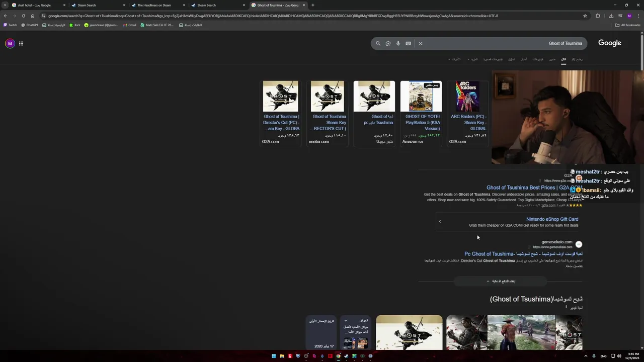Image resolution: width=644 pixels, height=362 pixels.
Task: Open the gamesekaio.com Pc Ghost of Tsushima result
Action: coord(523,254)
